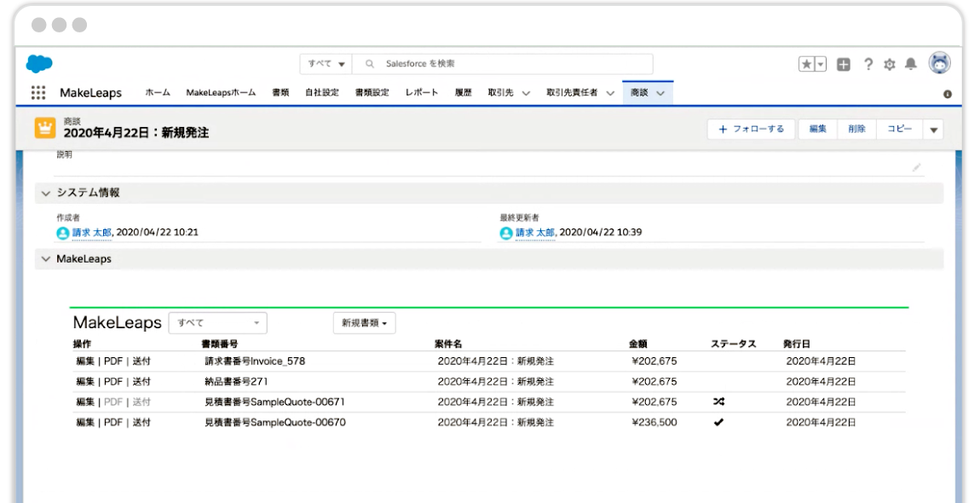Open the App Launcher grid icon
980x503 pixels.
pos(38,93)
